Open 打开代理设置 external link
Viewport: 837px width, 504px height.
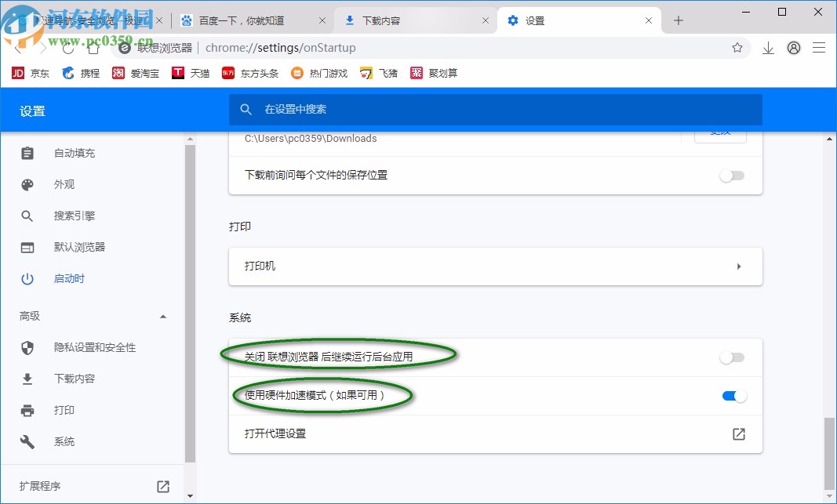click(x=738, y=433)
